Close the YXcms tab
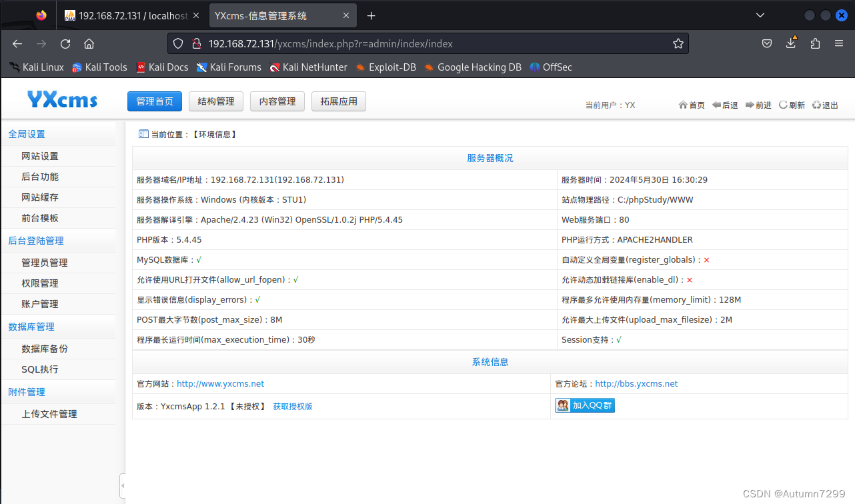Viewport: 855px width, 504px height. (x=347, y=15)
